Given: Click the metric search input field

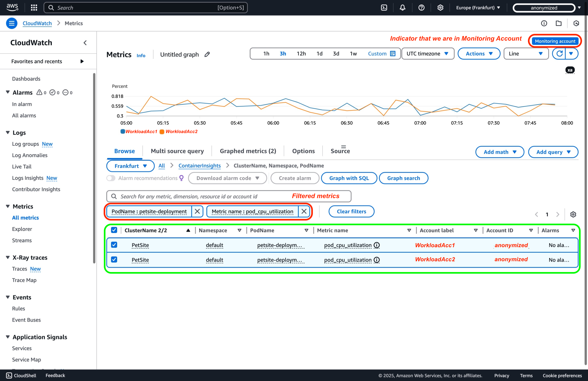Looking at the screenshot, I should point(229,196).
